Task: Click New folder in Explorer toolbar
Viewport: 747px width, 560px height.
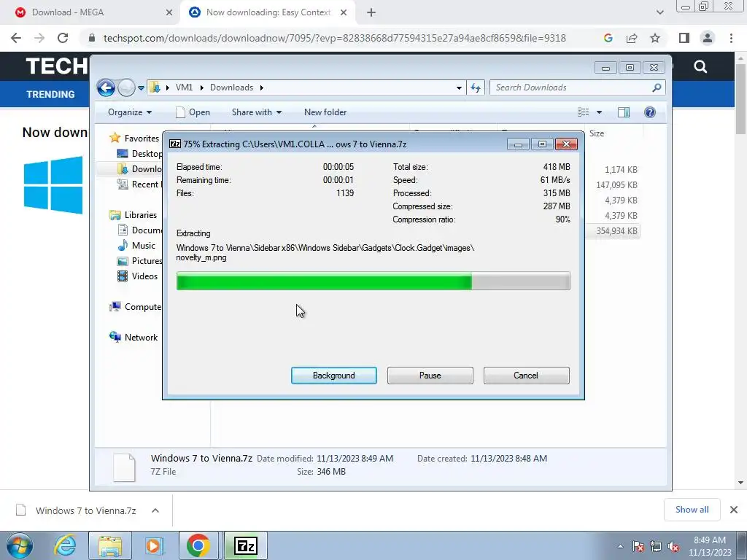Action: (325, 112)
